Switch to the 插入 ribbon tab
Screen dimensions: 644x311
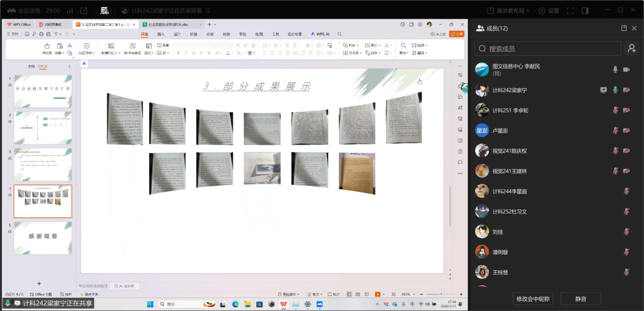click(x=161, y=34)
